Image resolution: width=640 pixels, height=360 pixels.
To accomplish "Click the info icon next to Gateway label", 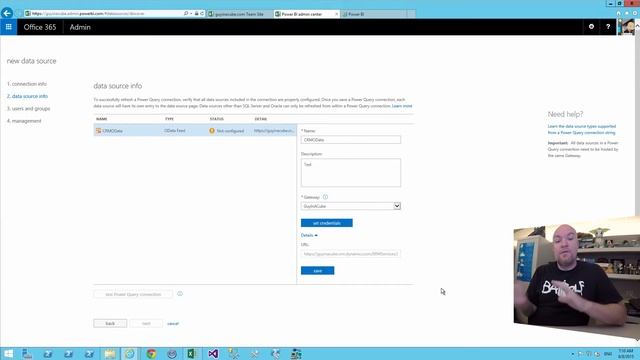I will (325, 197).
